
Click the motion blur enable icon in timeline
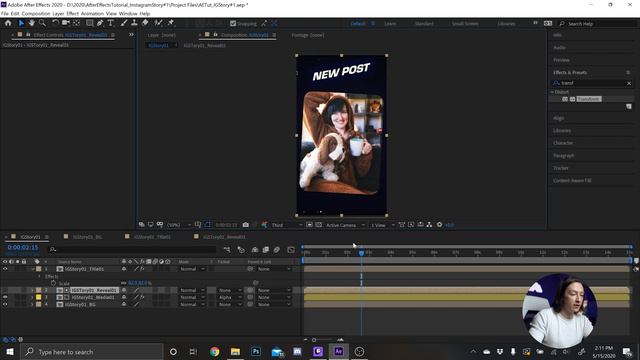point(277,249)
